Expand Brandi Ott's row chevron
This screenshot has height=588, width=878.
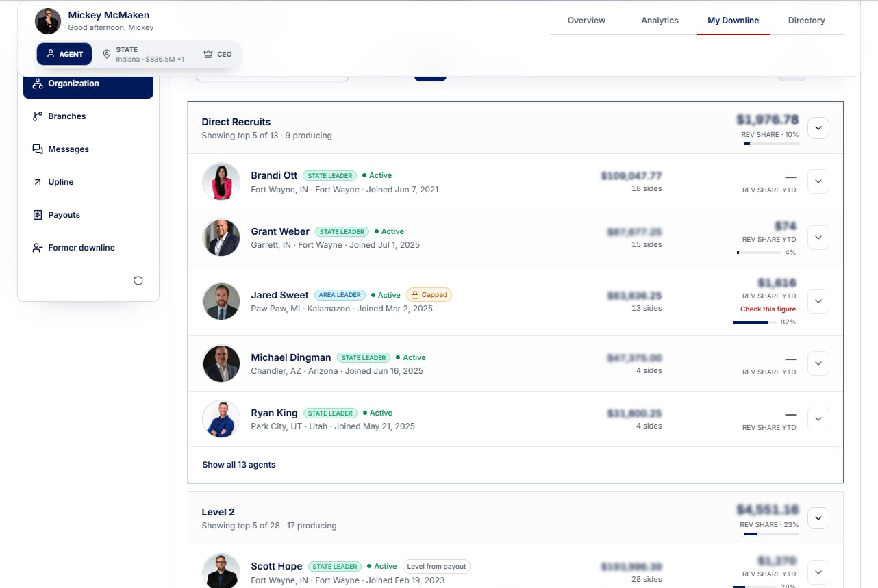click(x=818, y=181)
